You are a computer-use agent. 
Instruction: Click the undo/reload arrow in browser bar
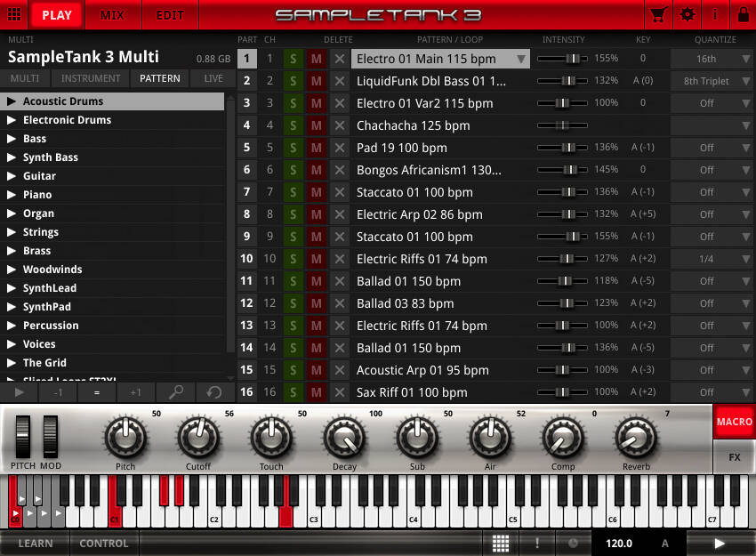pos(214,392)
